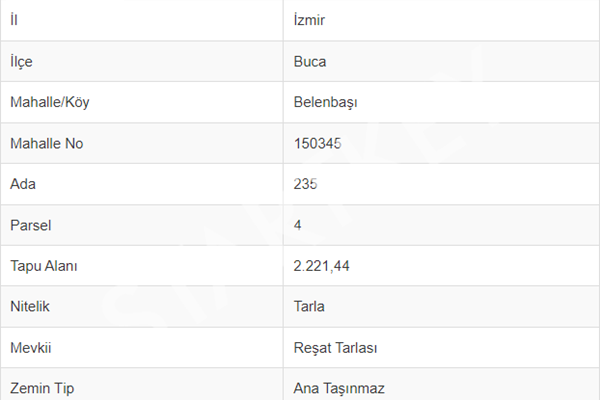
Task: Click the Mahalle/Köy label
Action: pyautogui.click(x=50, y=102)
